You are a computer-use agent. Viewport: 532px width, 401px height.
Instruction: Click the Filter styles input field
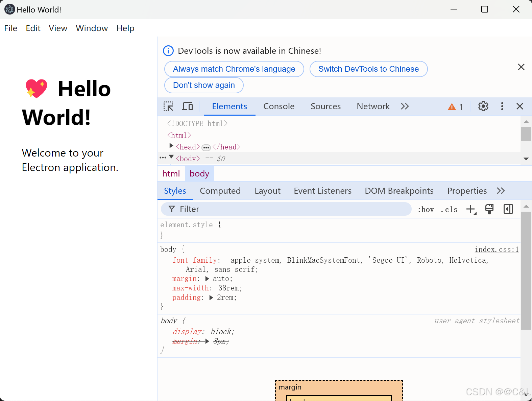[286, 209]
